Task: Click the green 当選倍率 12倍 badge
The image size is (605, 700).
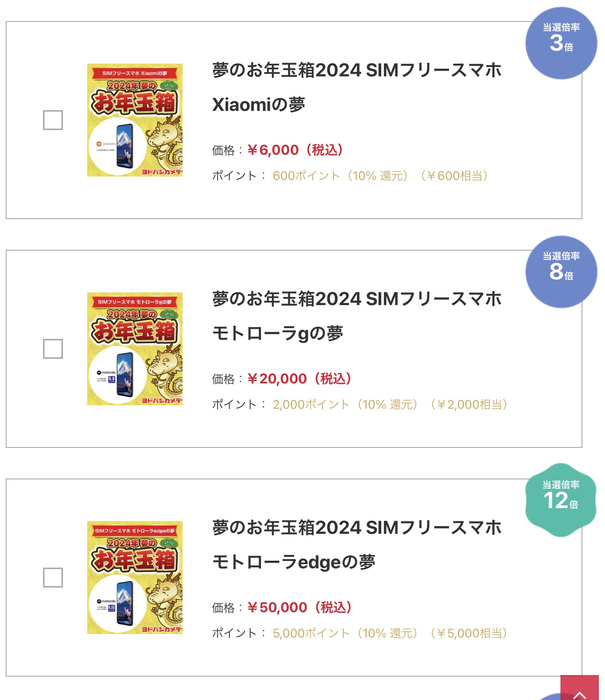Action: [561, 500]
